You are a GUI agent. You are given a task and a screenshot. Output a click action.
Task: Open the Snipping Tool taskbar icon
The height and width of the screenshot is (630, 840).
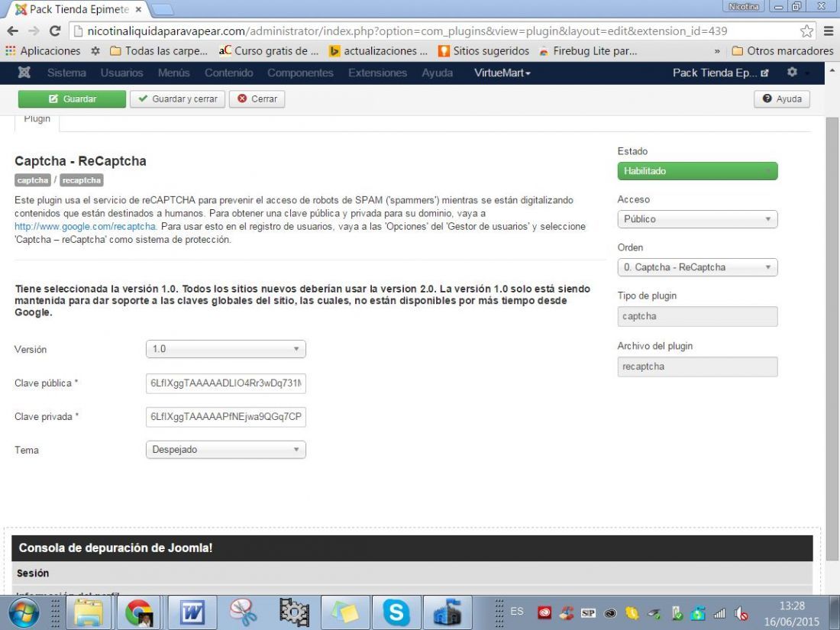[243, 613]
